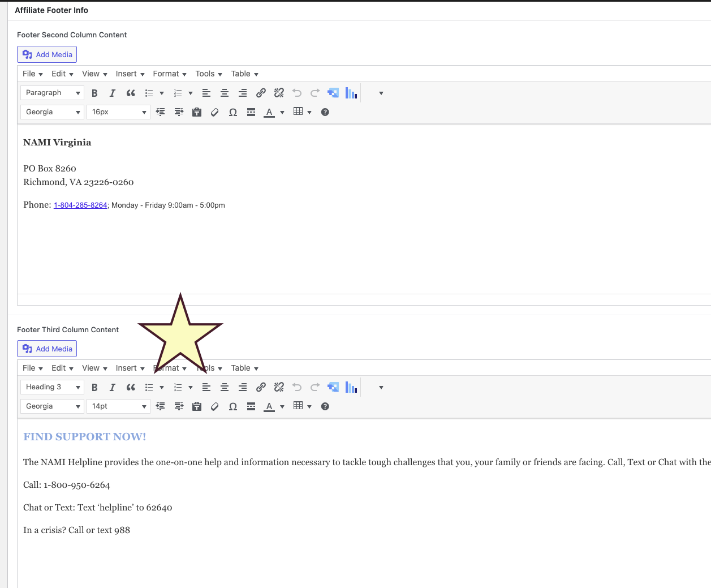711x588 pixels.
Task: Click Undo in Second Column editor
Action: (297, 93)
